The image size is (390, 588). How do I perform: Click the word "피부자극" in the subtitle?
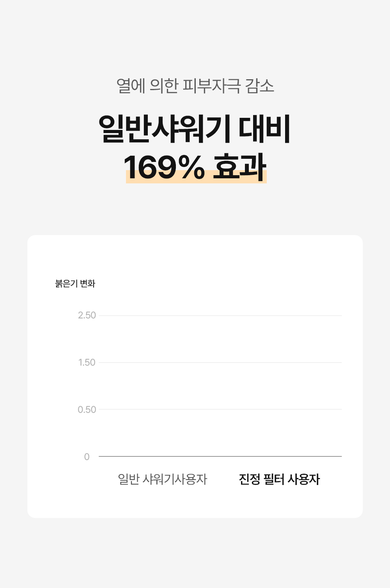(212, 86)
